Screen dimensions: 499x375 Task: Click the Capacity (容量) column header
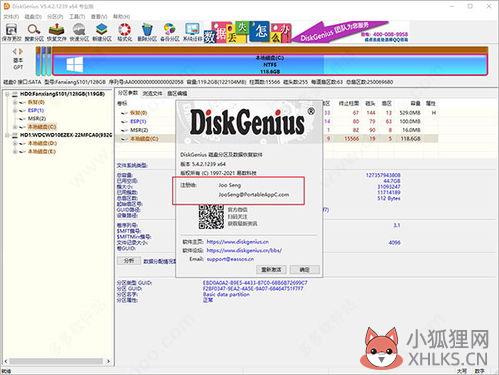[x=415, y=104]
